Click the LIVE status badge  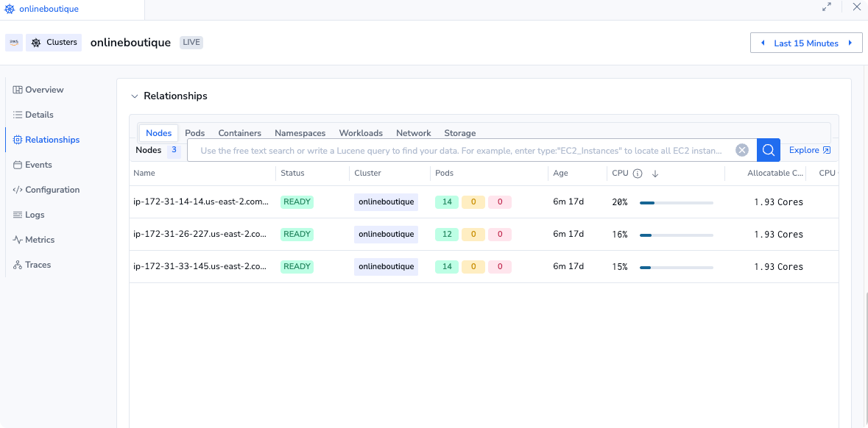coord(191,43)
